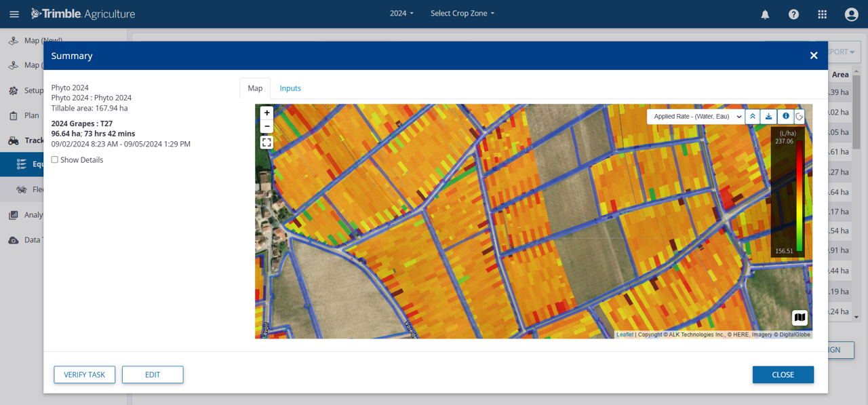Viewport: 868px width, 405px height.
Task: Toggle the field boundary outline control
Action: (x=800, y=116)
